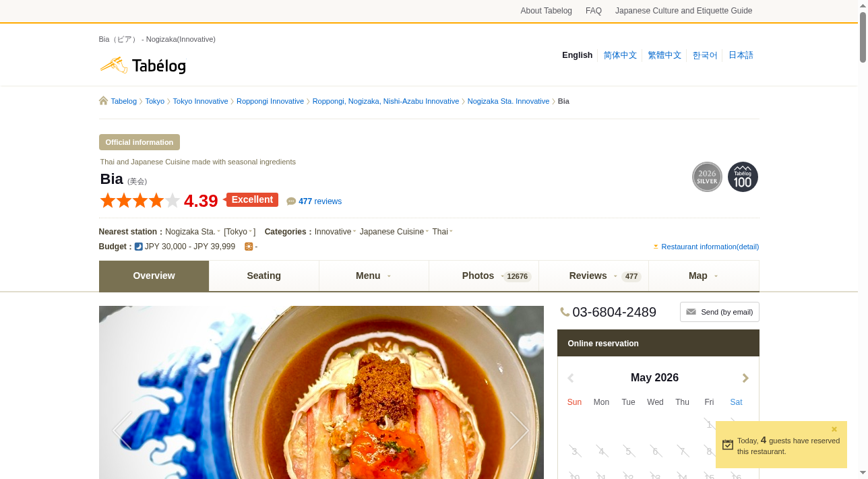Screen dimensions: 868x479
Task: Click the review speech bubble icon
Action: tap(291, 201)
